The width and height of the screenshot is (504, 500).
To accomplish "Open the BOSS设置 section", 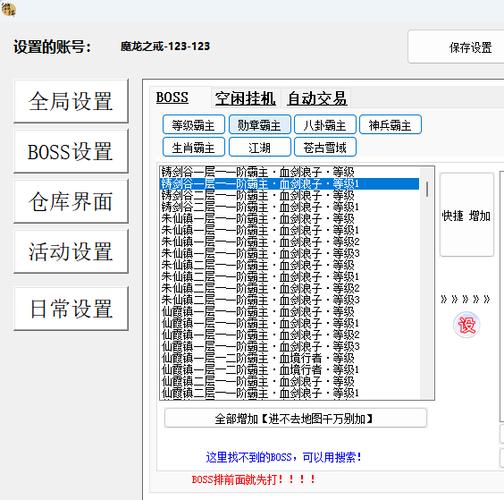I will click(x=71, y=151).
